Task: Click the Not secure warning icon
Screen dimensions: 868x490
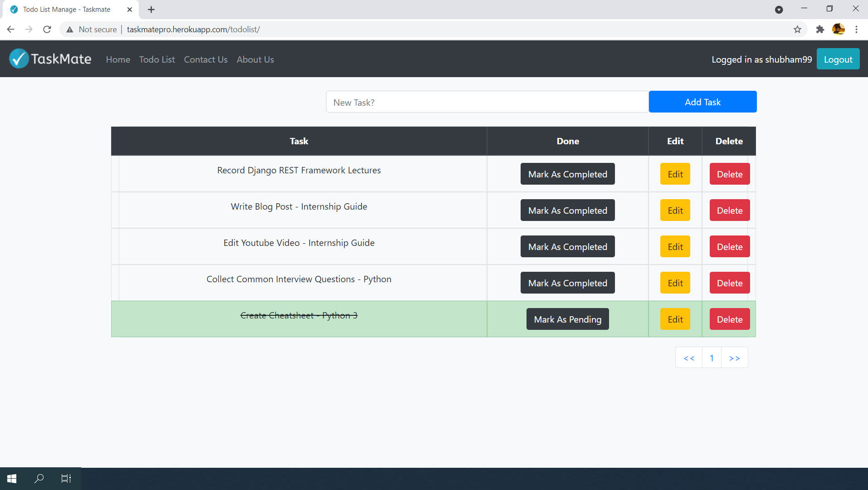Action: point(69,29)
